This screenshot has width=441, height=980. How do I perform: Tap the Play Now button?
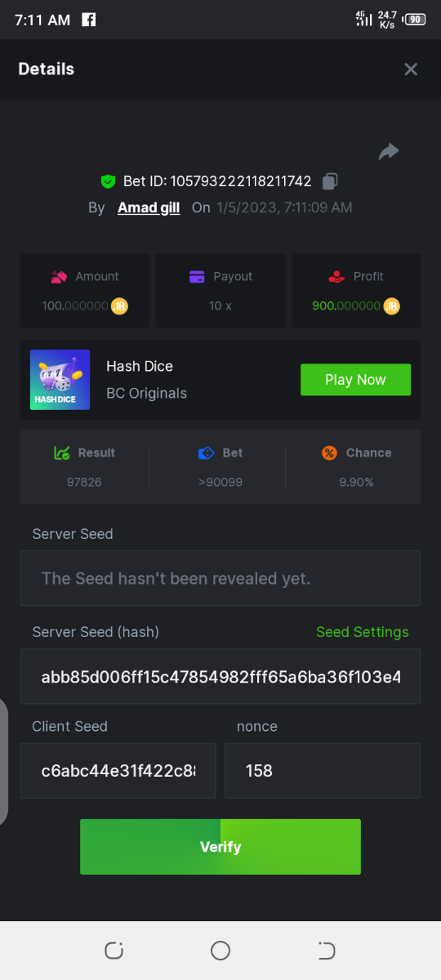(355, 380)
